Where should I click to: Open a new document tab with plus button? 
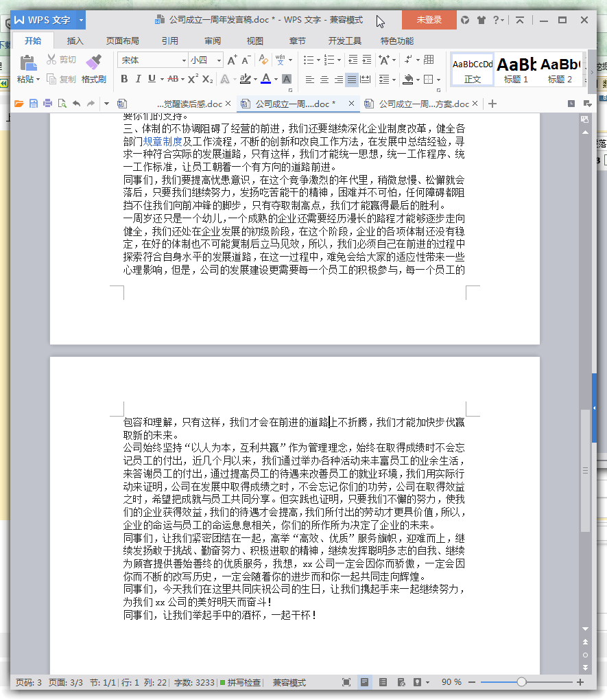coord(492,104)
